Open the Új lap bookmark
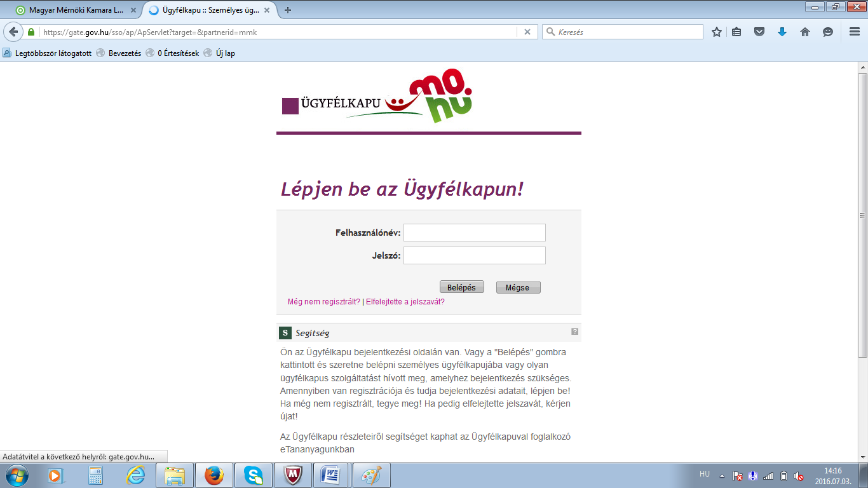The width and height of the screenshot is (868, 488). [219, 53]
